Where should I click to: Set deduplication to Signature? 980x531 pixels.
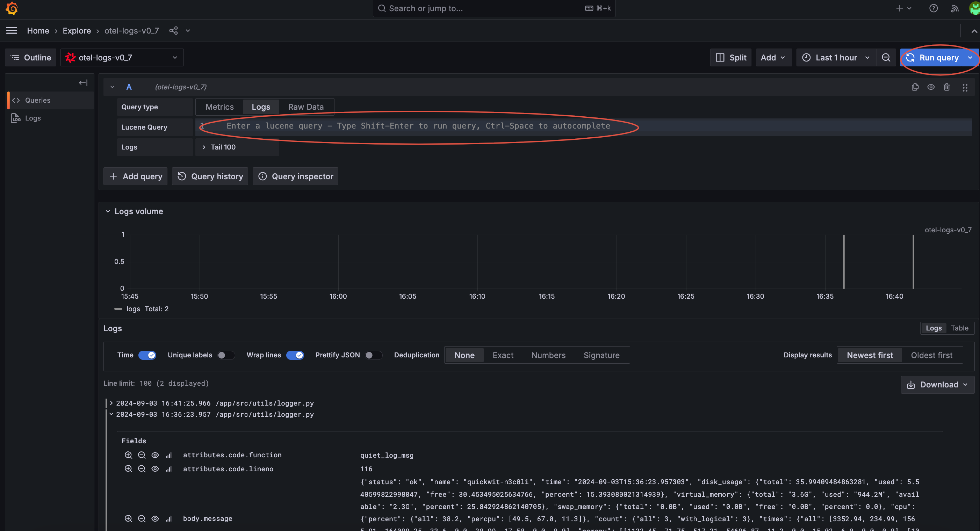coord(601,355)
